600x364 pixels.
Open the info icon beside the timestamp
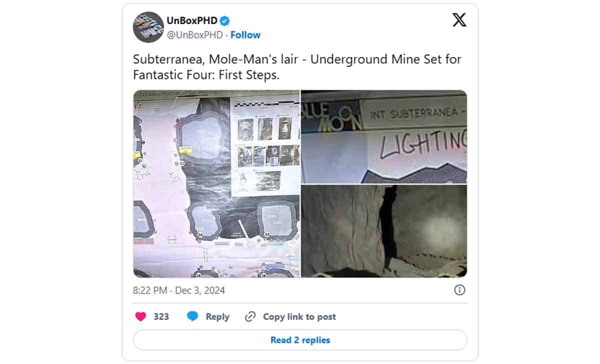click(x=459, y=290)
